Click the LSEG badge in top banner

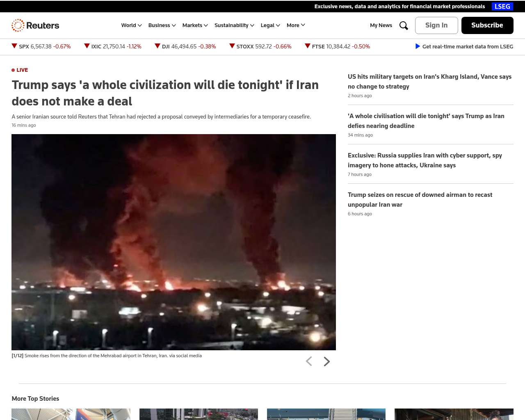pyautogui.click(x=502, y=7)
